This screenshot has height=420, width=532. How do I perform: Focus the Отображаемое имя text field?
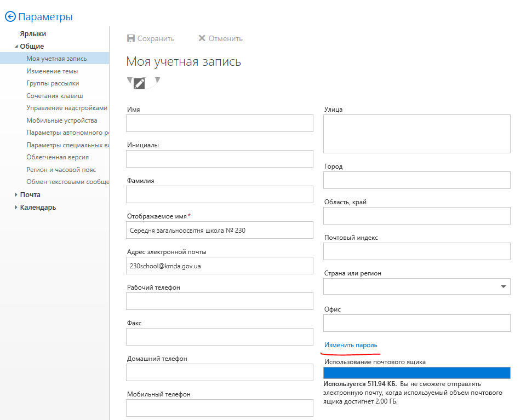click(x=219, y=230)
